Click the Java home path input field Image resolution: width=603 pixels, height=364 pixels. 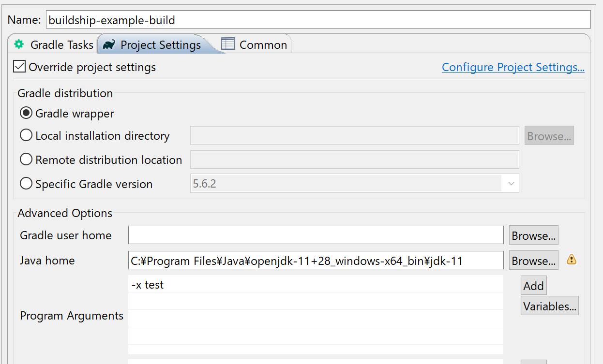click(315, 260)
